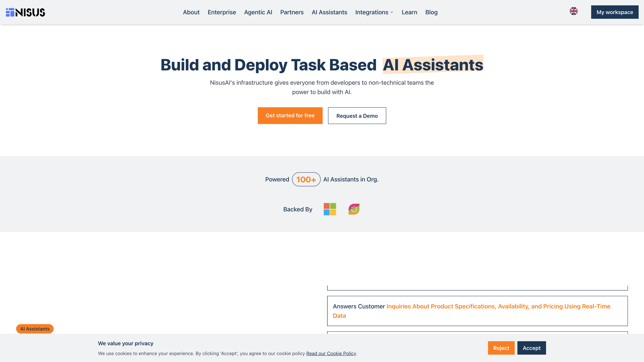Open the Learn section
The width and height of the screenshot is (644, 362).
click(409, 12)
